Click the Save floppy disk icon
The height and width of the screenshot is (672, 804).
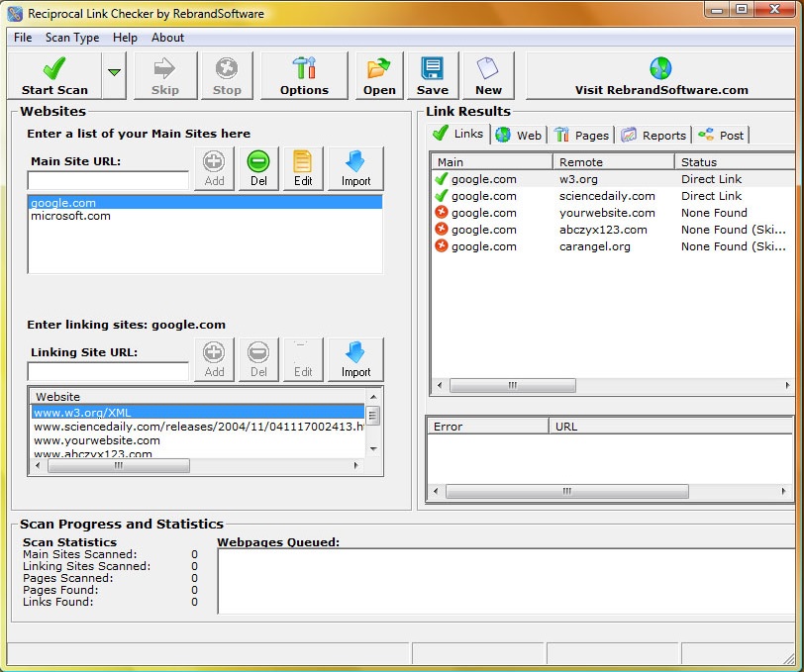pos(432,76)
